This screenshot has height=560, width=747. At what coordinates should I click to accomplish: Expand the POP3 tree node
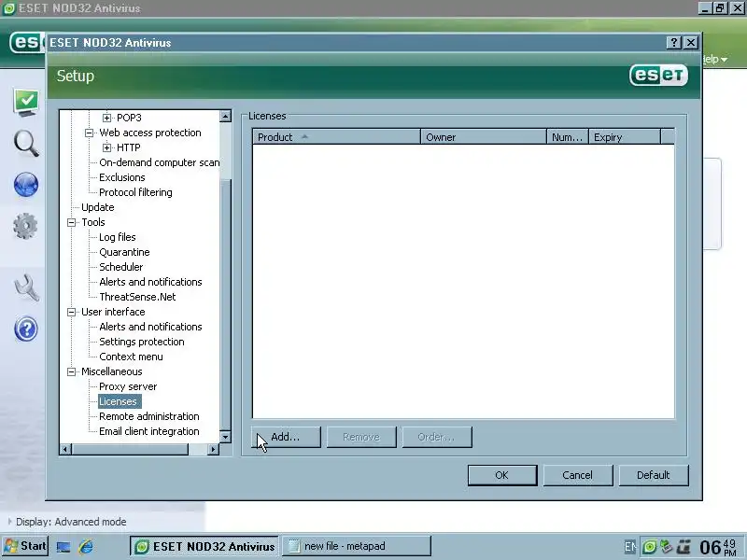click(106, 118)
